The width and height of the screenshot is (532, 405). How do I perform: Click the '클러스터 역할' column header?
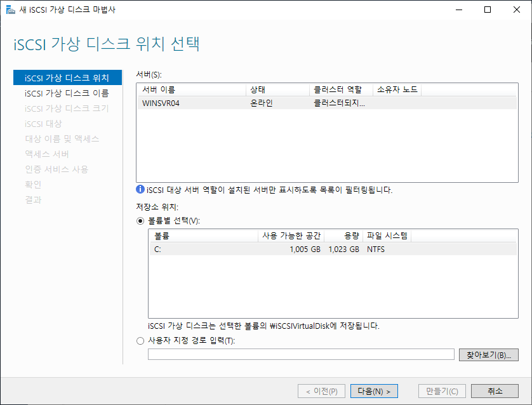pyautogui.click(x=341, y=90)
